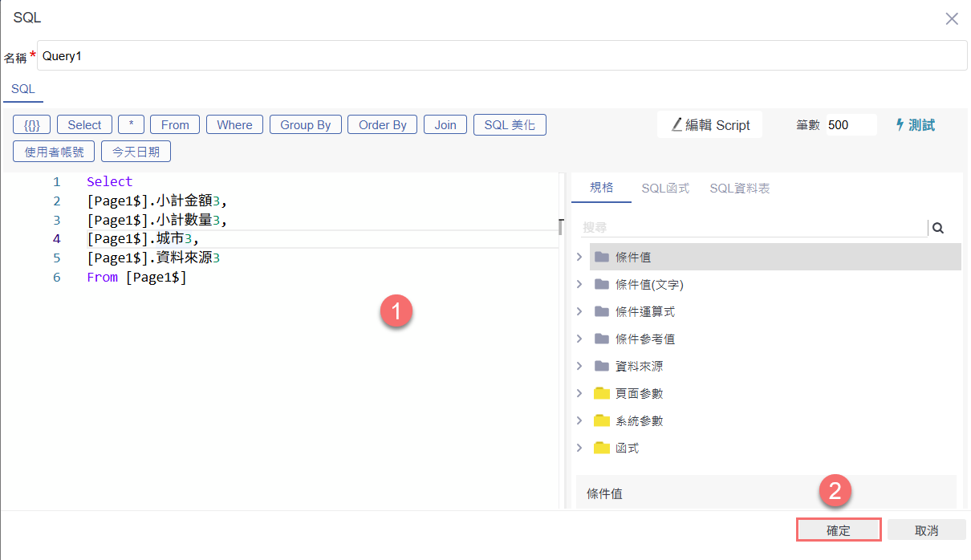Expand the 資料來源 tree node

pyautogui.click(x=579, y=367)
